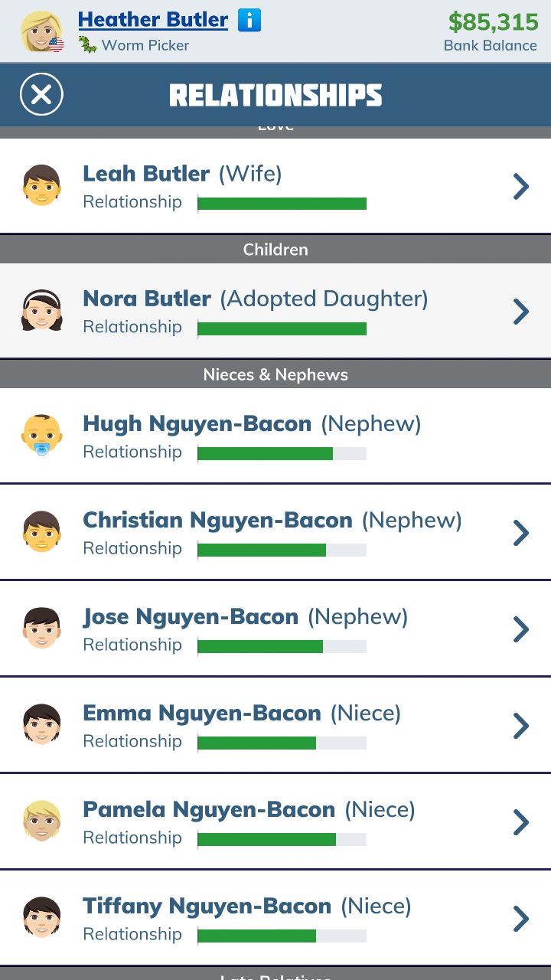Select the Hugh Nguyen-Bacon (Nephew) entry
551x980 pixels.
[x=275, y=436]
